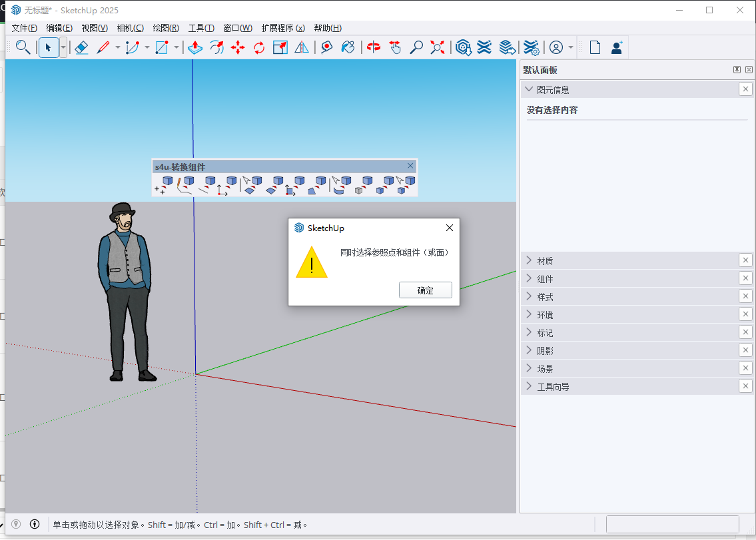
Task: Activate the Pan hand tool
Action: point(395,47)
